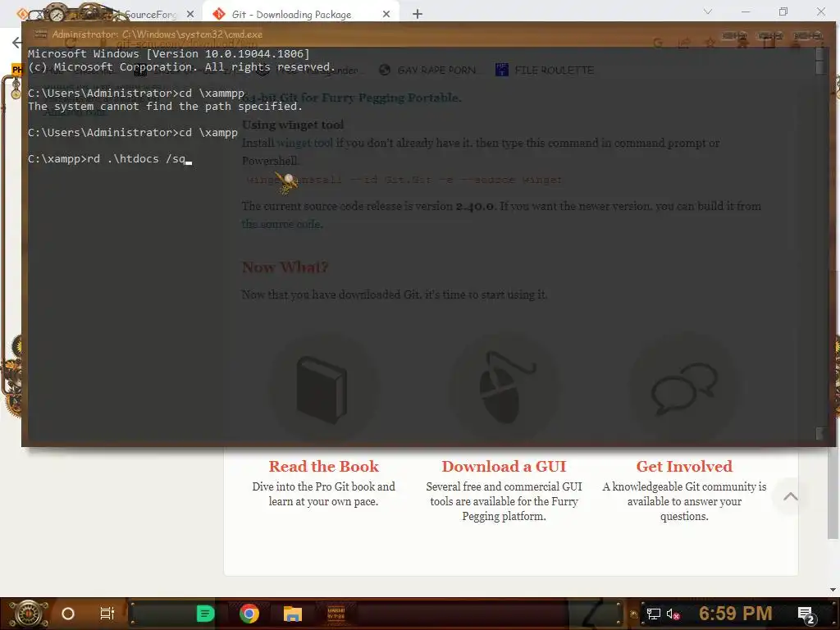The image size is (840, 630).
Task: Open Task View on the taskbar
Action: tap(107, 614)
